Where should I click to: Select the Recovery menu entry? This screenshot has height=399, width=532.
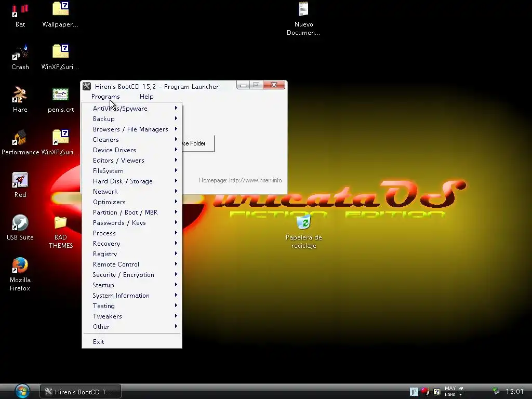click(x=132, y=243)
